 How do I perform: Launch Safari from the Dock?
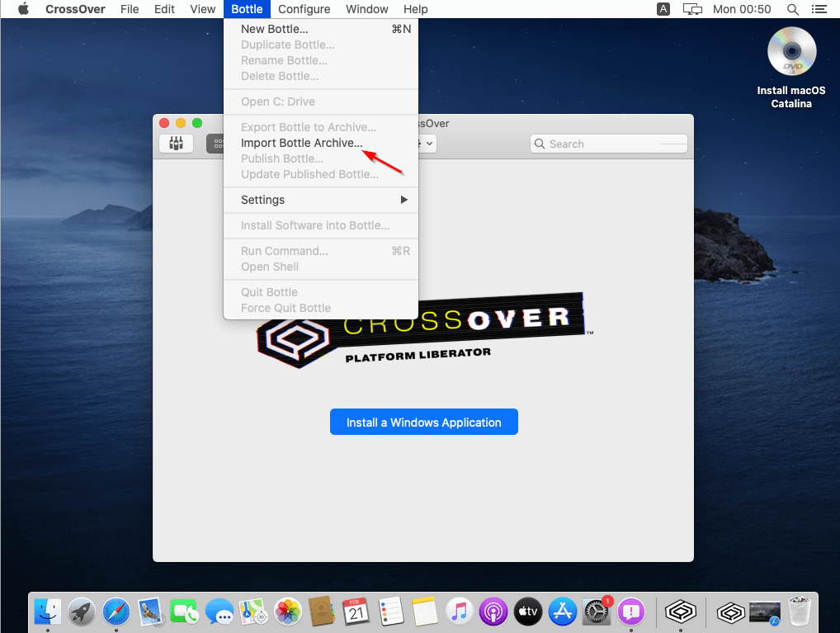point(116,612)
